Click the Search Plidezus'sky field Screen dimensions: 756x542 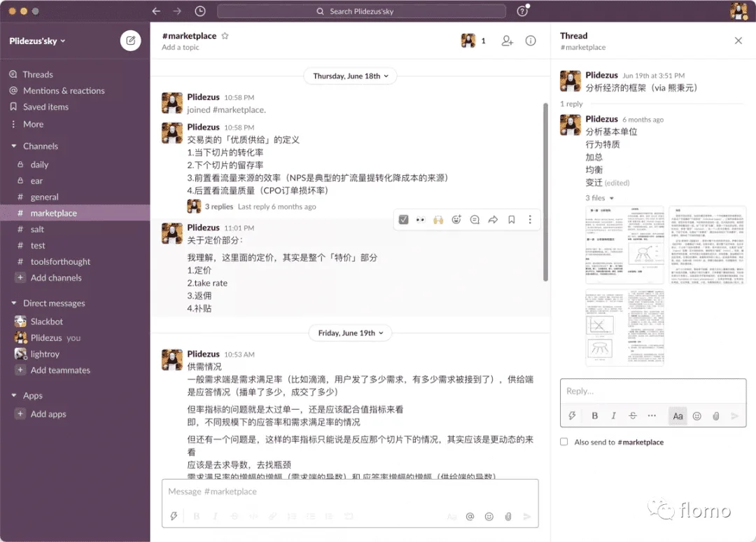[361, 11]
